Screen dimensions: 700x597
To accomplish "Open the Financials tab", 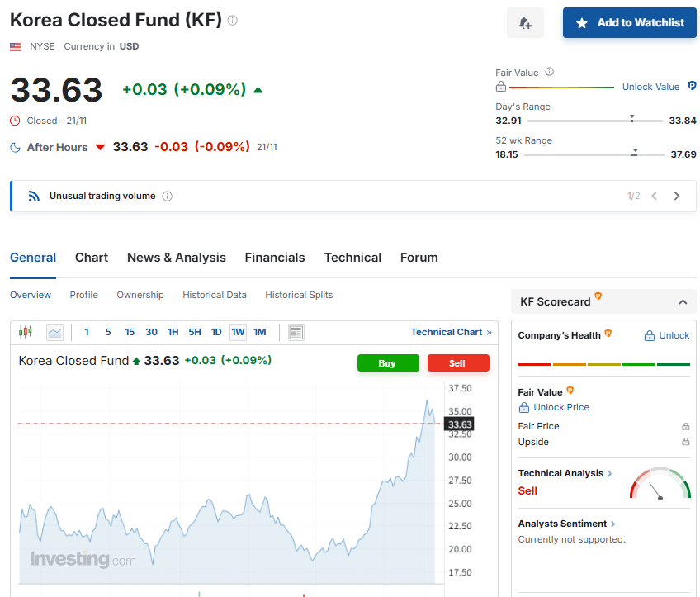I will 275,258.
